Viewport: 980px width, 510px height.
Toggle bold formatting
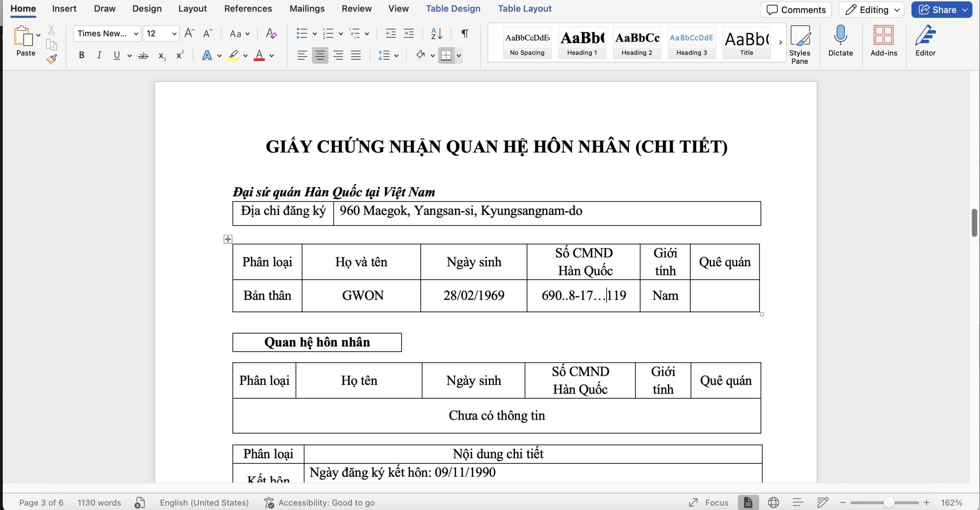(x=81, y=55)
